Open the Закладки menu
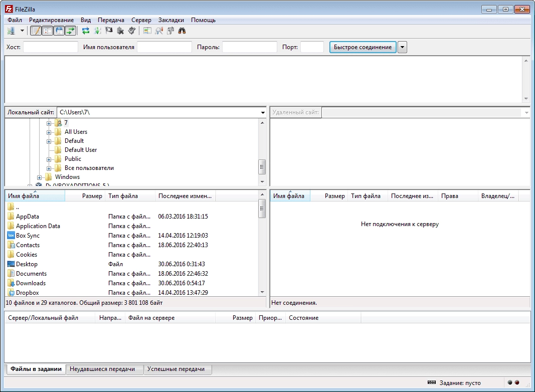Image resolution: width=535 pixels, height=392 pixels. (171, 20)
